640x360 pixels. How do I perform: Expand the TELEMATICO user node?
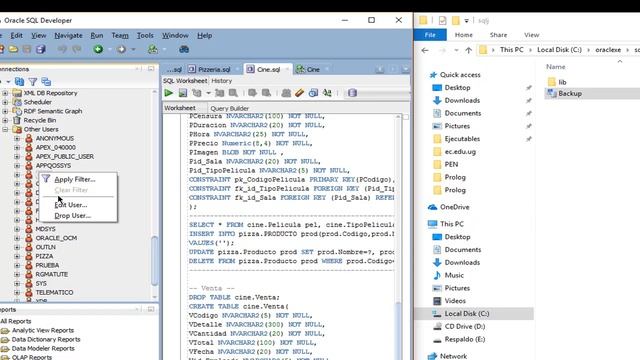pos(17,292)
